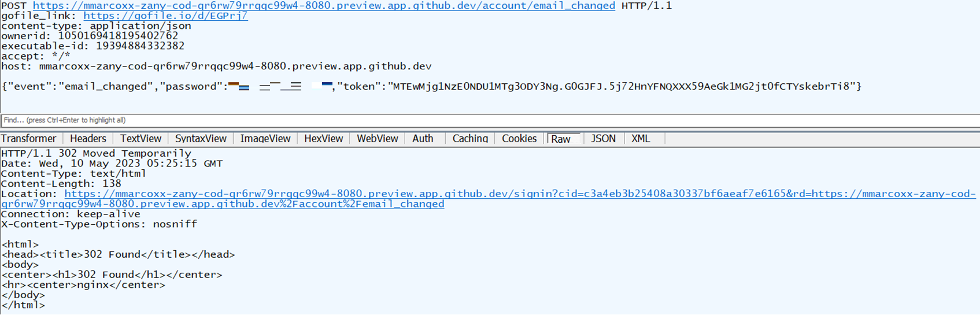
Task: Open the POST request email_changed URL link
Action: (324, 6)
